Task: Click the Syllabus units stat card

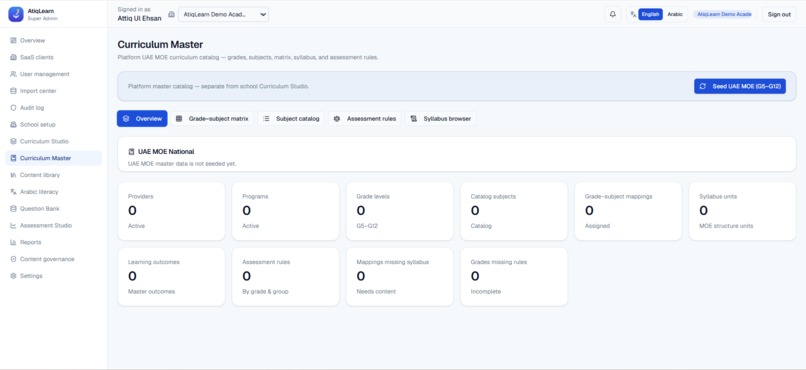Action: pos(742,211)
